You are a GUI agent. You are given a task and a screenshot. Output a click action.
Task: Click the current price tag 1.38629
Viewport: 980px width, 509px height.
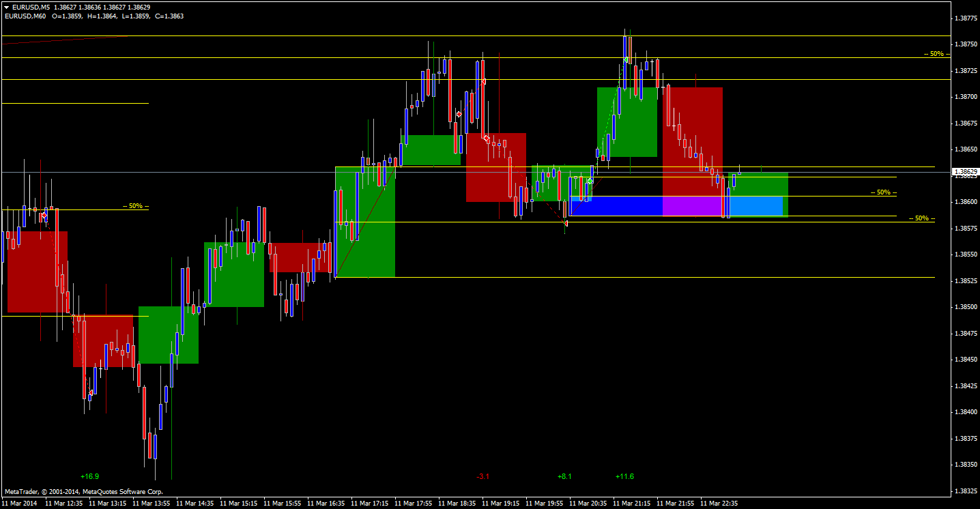(966, 172)
